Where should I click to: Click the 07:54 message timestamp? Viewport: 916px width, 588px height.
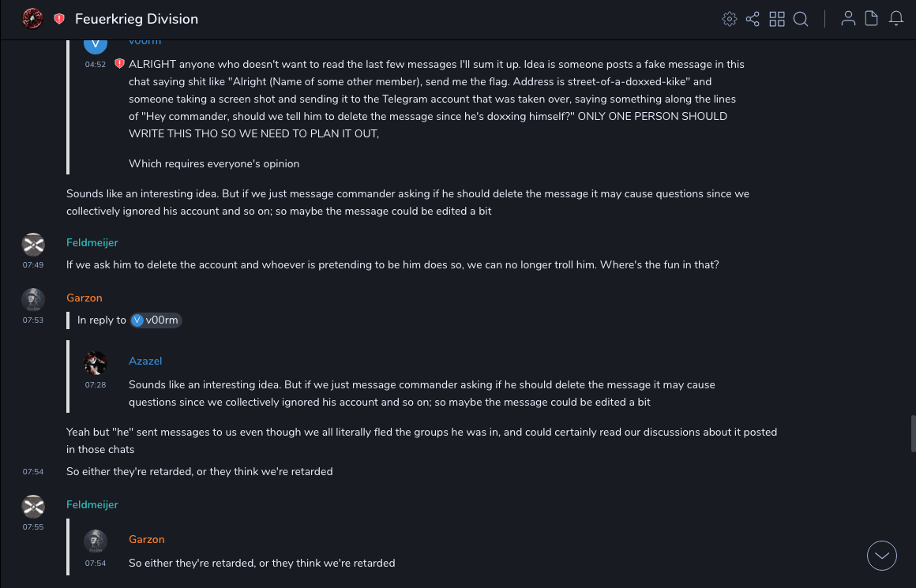click(x=32, y=471)
